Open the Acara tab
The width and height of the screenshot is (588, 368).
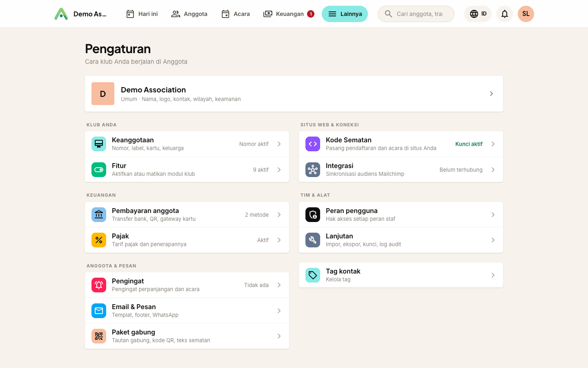[x=236, y=14]
